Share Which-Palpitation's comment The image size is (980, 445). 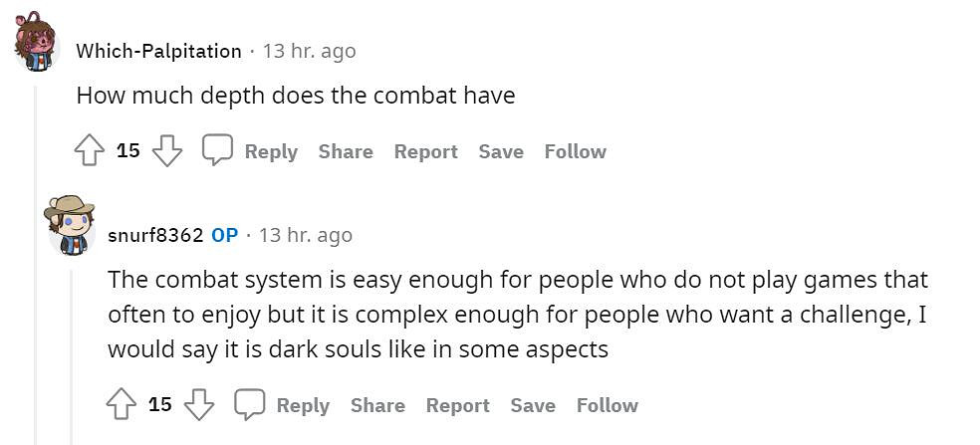pyautogui.click(x=346, y=151)
